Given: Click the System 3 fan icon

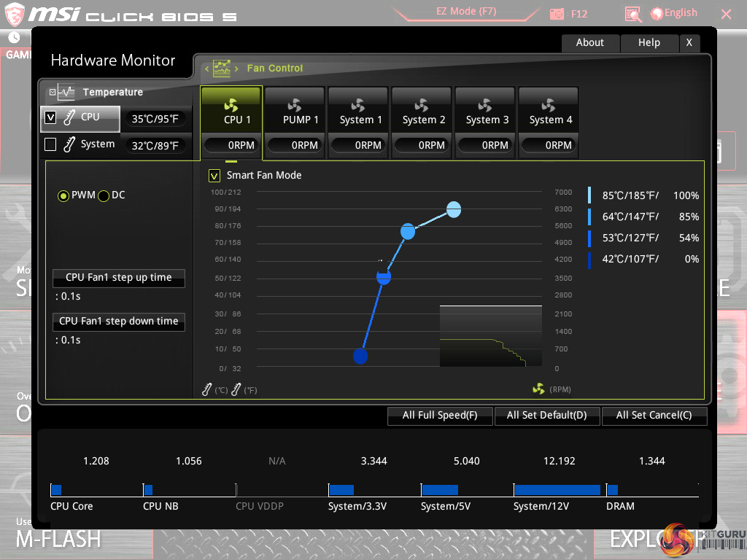Looking at the screenshot, I should 485,105.
